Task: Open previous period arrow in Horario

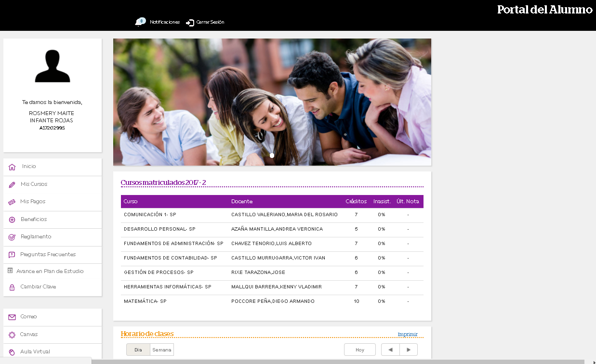Action: [x=390, y=350]
